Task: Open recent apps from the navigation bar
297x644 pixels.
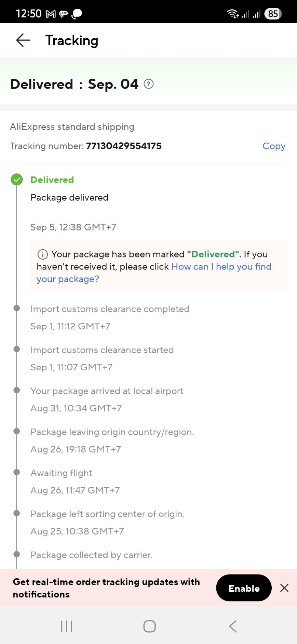Action: pos(66,626)
